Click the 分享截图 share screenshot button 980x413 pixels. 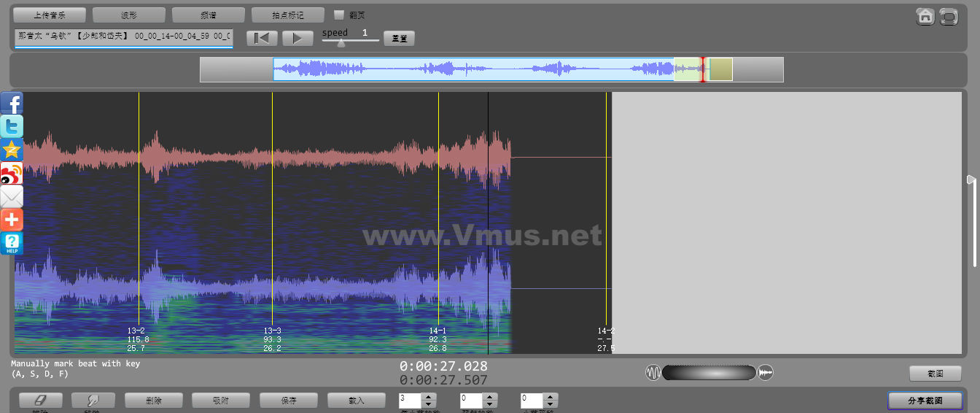[925, 401]
